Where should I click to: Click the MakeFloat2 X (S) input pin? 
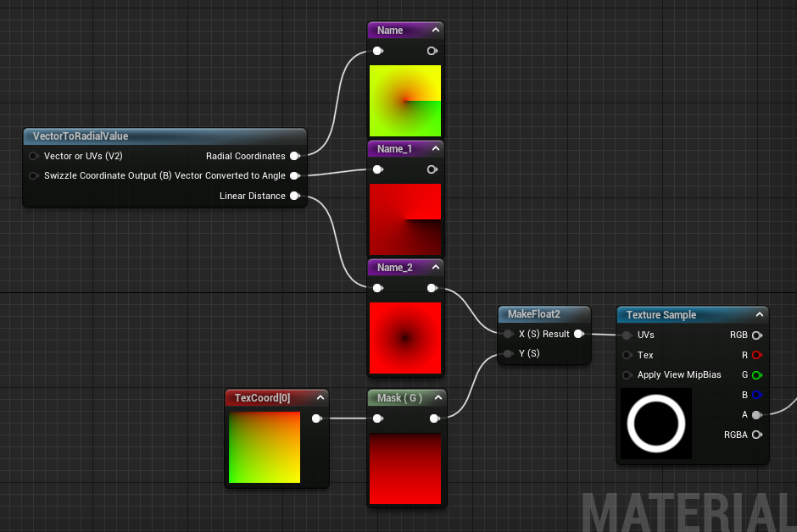508,334
